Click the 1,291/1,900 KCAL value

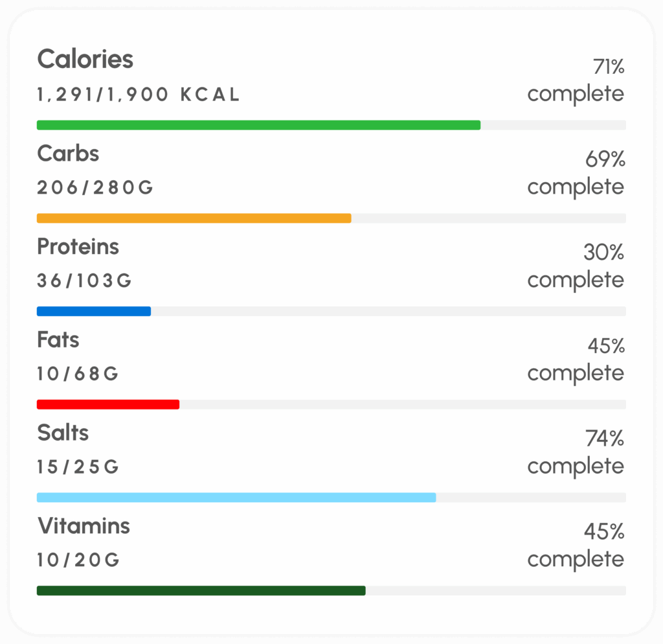point(139,95)
